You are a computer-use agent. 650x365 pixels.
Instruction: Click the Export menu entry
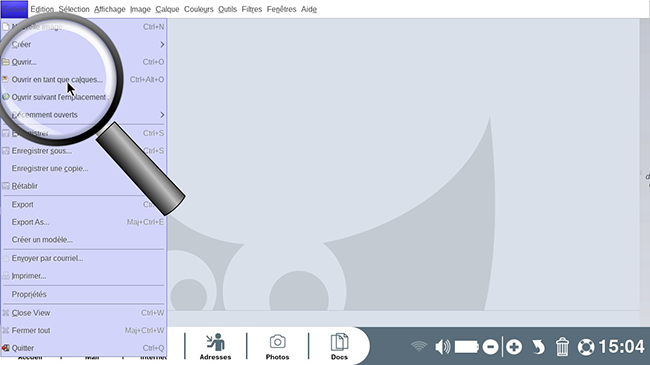(x=84, y=204)
